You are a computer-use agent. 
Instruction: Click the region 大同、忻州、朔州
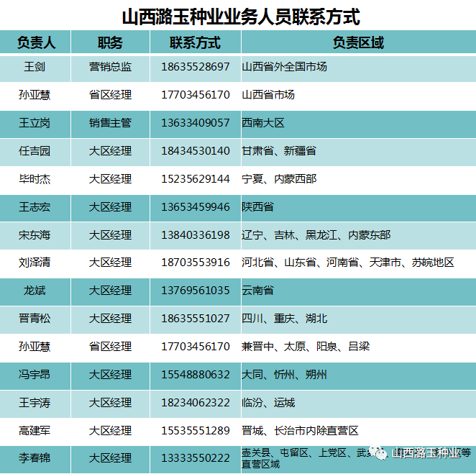tap(285, 375)
